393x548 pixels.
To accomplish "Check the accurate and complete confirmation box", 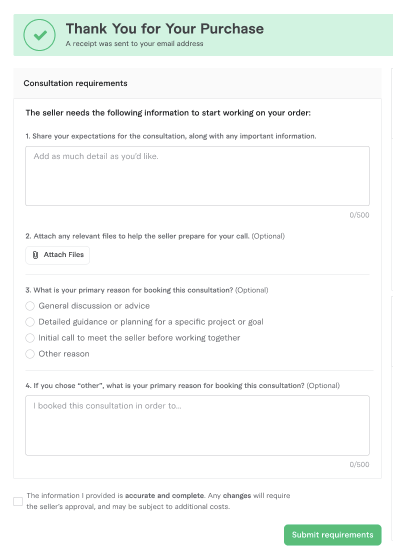I will [x=18, y=502].
